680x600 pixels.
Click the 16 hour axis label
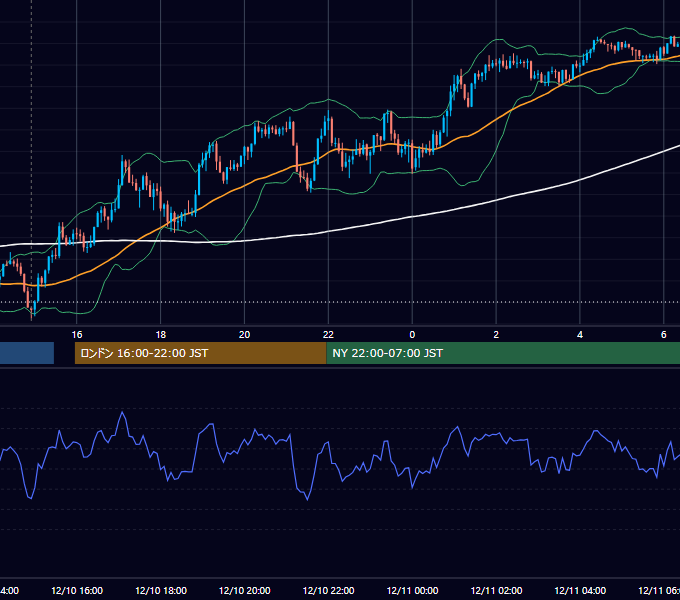[77, 334]
